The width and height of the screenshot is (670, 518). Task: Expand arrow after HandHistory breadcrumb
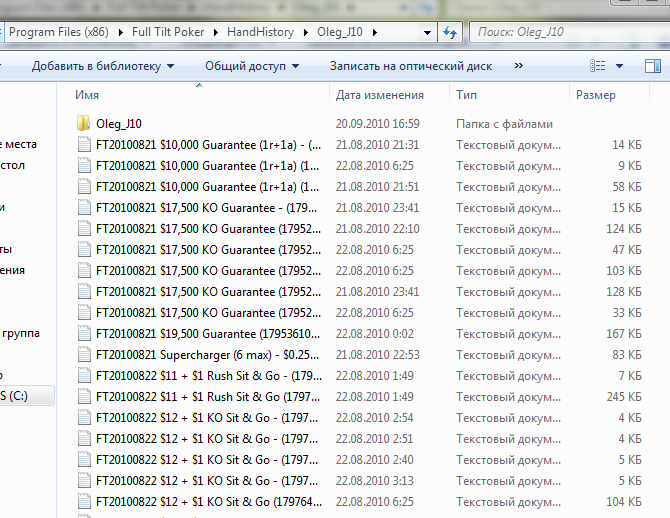pos(306,32)
